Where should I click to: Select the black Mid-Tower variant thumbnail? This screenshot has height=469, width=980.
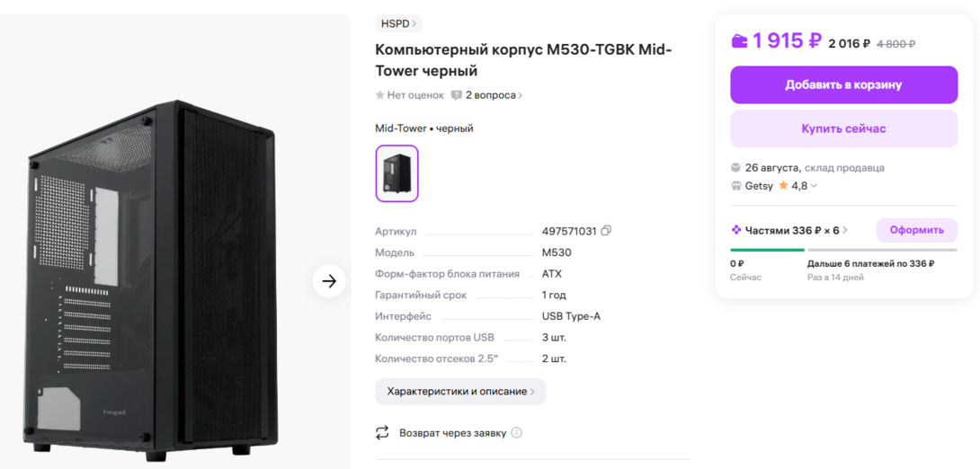pos(396,173)
